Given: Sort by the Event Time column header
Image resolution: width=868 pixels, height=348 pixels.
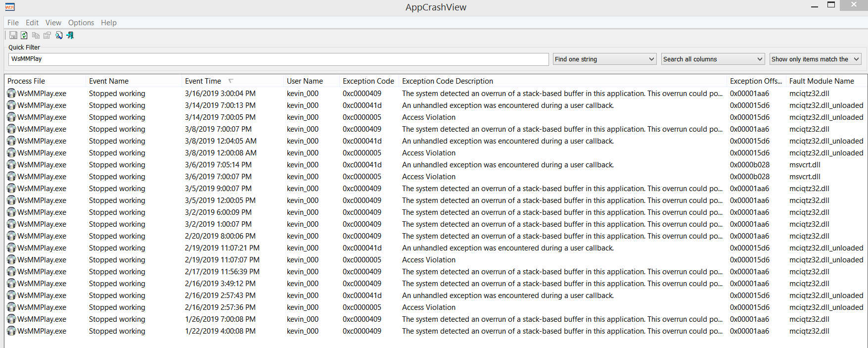Looking at the screenshot, I should [x=203, y=81].
